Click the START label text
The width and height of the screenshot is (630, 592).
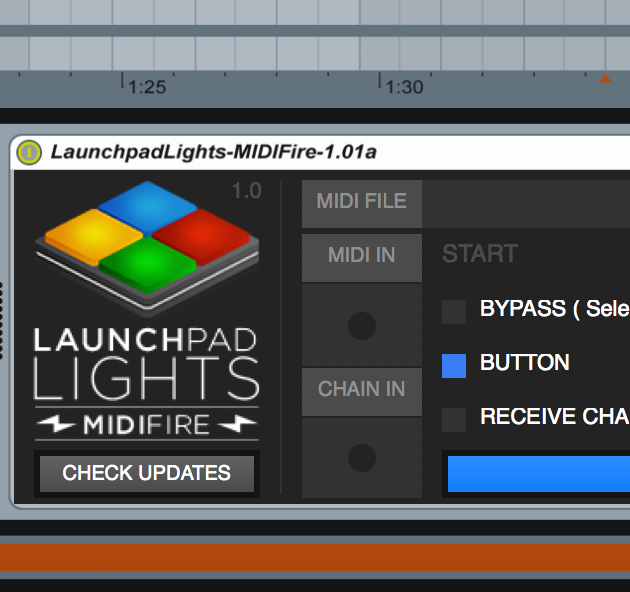tap(480, 254)
